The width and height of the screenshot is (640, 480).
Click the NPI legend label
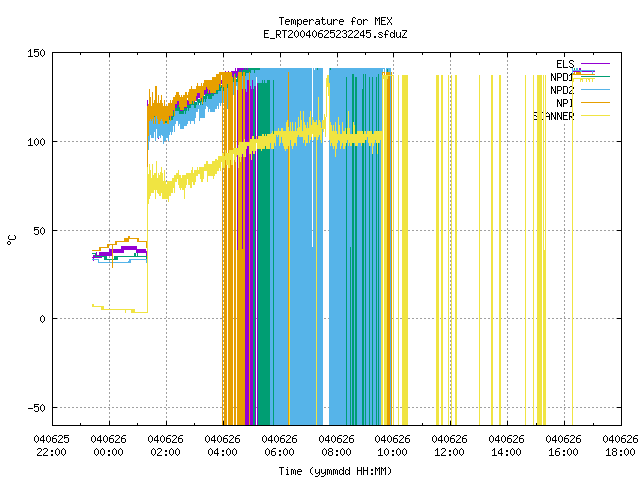pos(565,103)
